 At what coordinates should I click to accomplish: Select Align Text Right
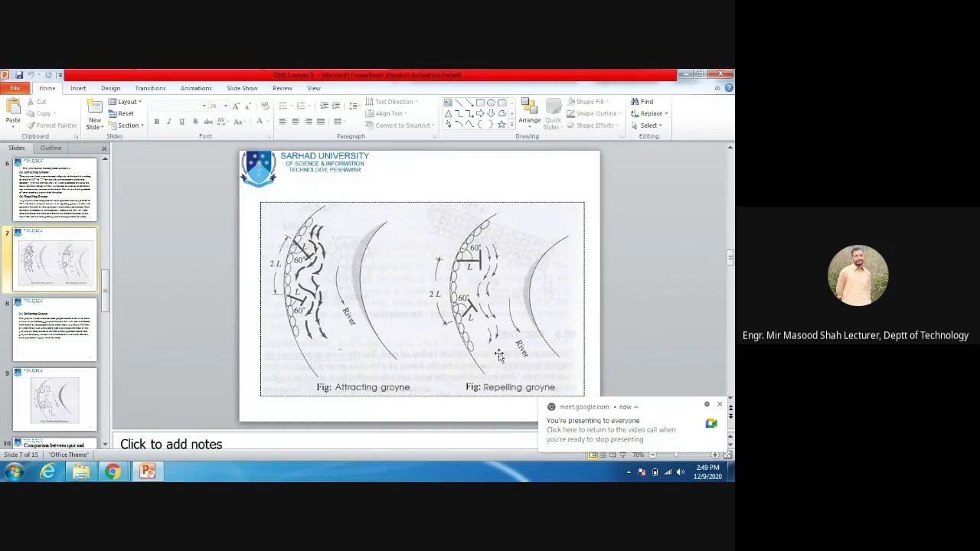[308, 122]
